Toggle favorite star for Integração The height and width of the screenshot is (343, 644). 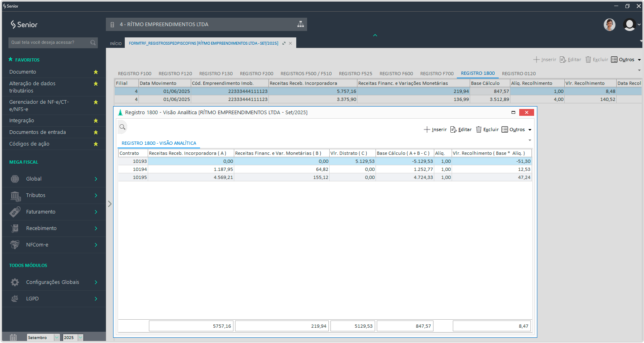tap(96, 121)
